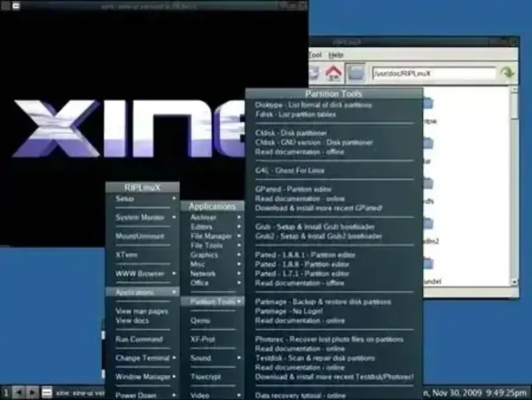Choose Run Command from the menu
The width and height of the screenshot is (532, 400).
(x=142, y=340)
